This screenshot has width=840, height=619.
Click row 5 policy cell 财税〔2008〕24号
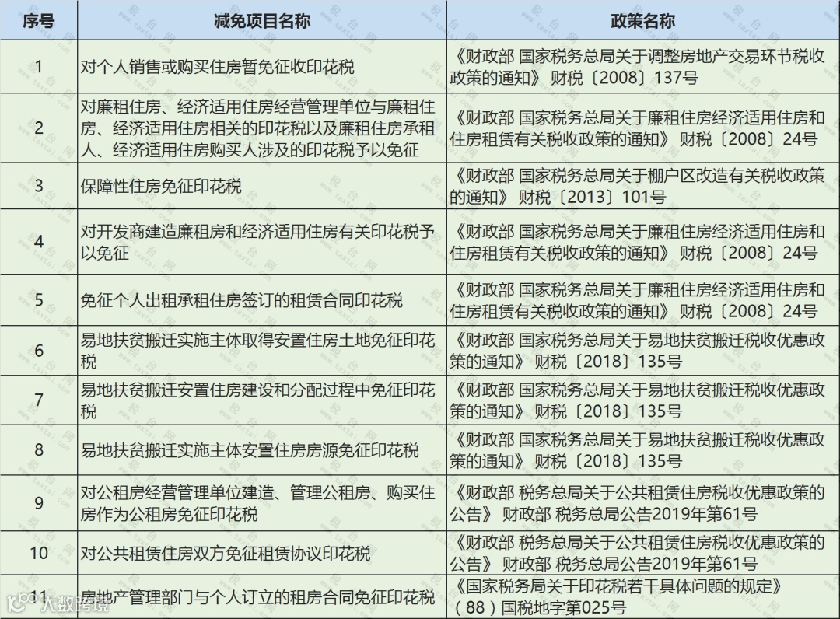pyautogui.click(x=643, y=300)
